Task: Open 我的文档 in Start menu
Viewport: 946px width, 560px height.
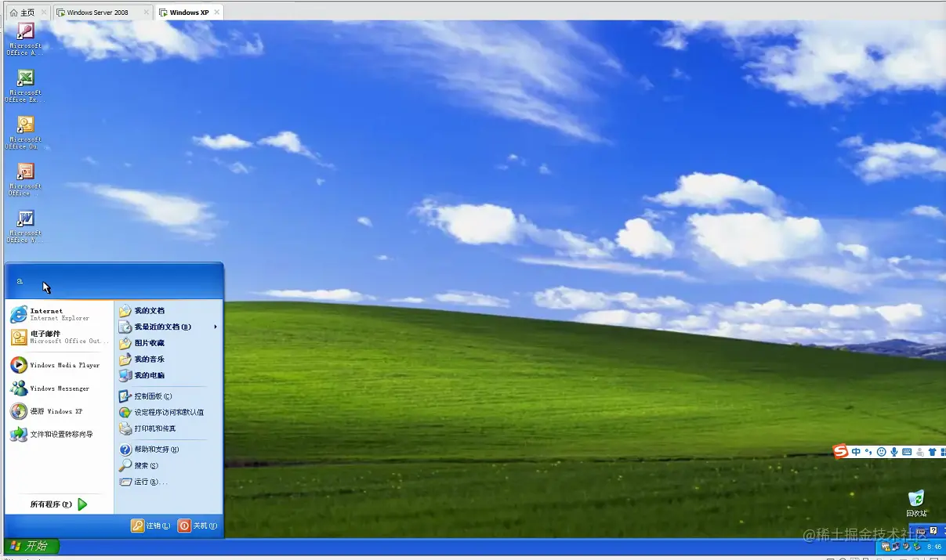Action: (168, 311)
